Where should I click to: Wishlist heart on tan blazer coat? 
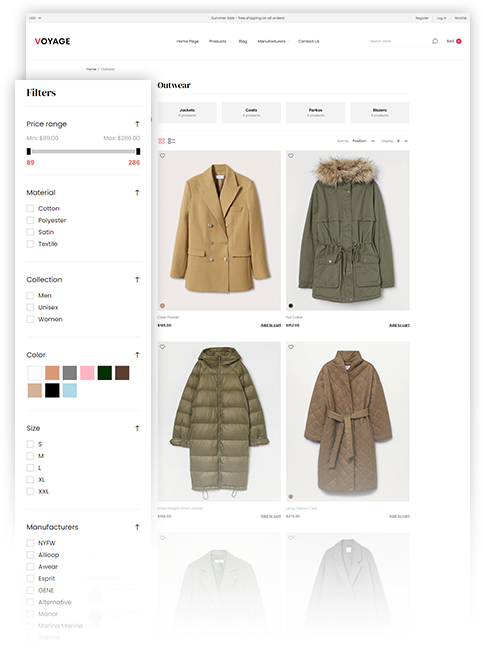pos(163,156)
